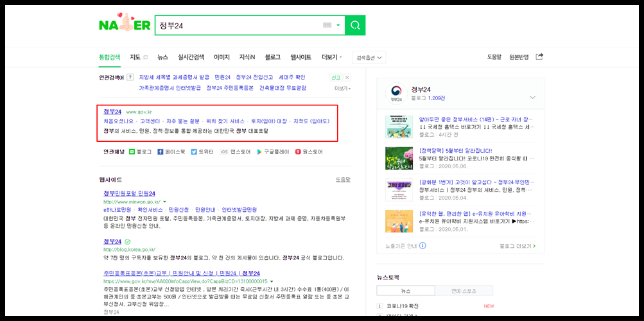The width and height of the screenshot is (644, 321).
Task: Click the 인터넷발급민원 sublink
Action: pyautogui.click(x=239, y=209)
